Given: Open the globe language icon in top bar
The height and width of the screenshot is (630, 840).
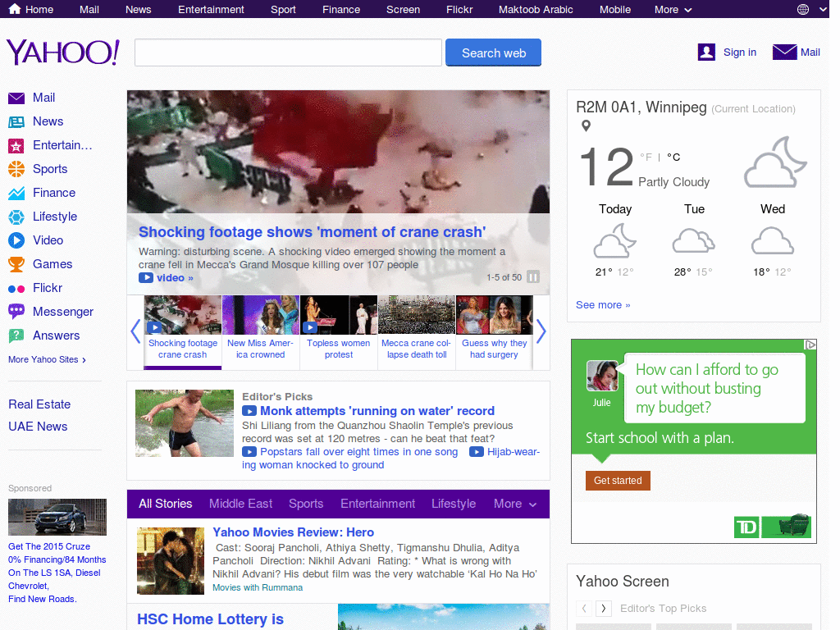Looking at the screenshot, I should click(802, 9).
